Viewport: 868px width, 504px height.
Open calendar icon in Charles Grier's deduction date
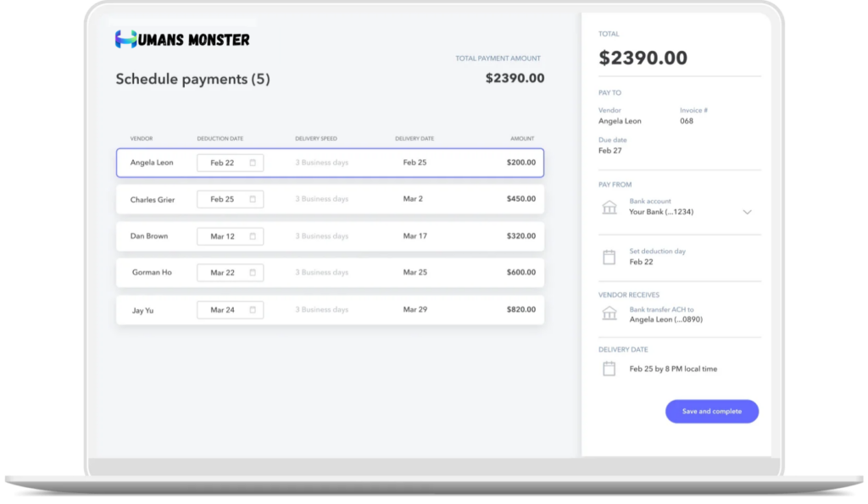pos(253,199)
